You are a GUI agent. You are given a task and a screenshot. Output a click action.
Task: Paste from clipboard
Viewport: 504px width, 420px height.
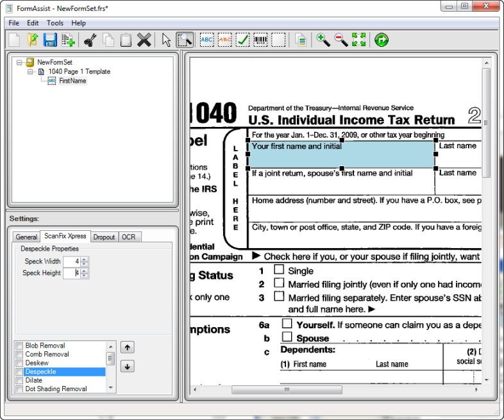[x=126, y=40]
